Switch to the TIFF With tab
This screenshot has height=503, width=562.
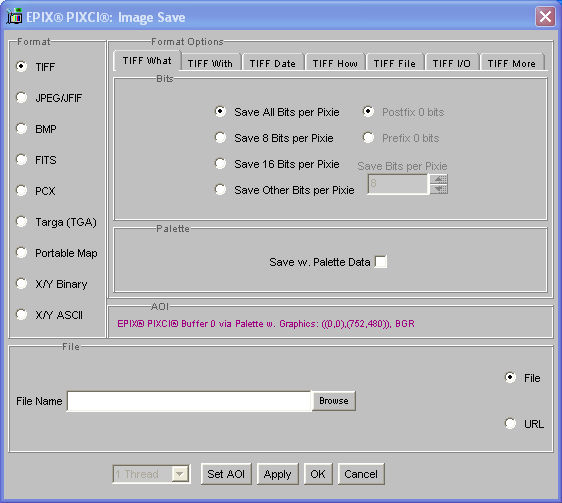pyautogui.click(x=210, y=63)
